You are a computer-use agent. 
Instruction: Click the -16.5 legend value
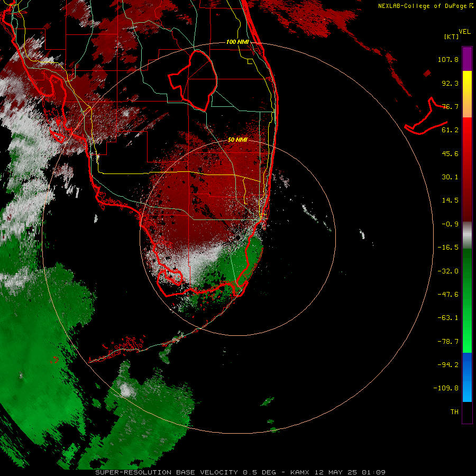tap(448, 248)
